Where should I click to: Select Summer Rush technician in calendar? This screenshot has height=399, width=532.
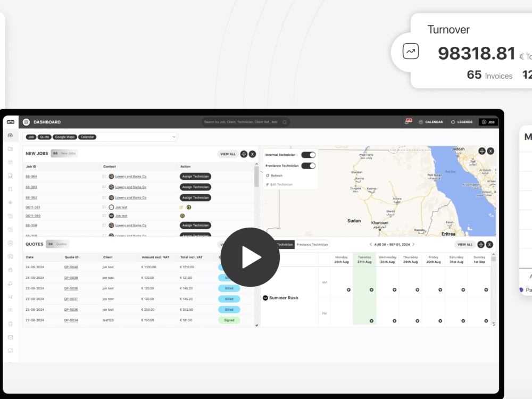280,298
